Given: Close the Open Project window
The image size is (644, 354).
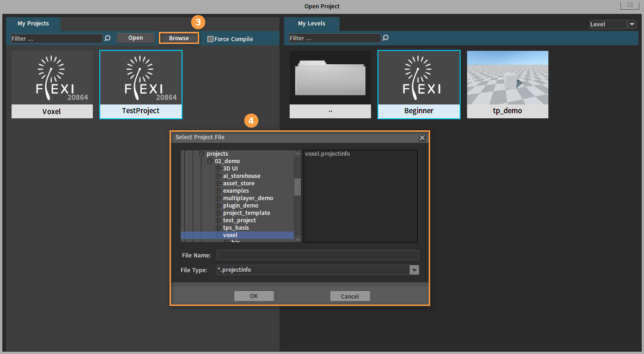Looking at the screenshot, I should tap(629, 5).
